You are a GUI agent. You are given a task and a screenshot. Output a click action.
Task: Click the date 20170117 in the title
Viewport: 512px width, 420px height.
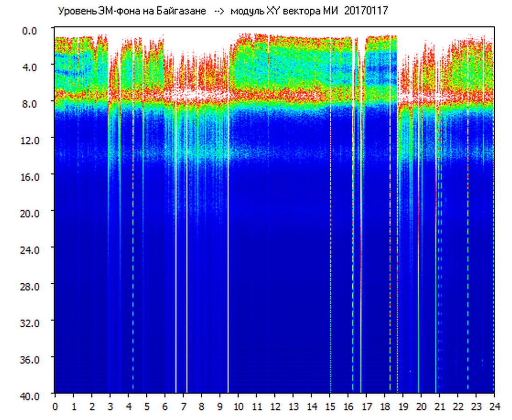click(x=366, y=11)
